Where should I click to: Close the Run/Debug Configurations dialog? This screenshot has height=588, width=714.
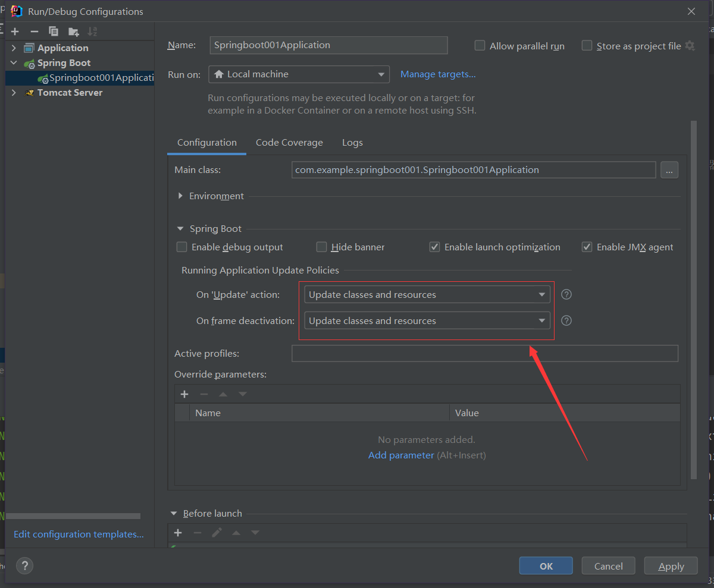(691, 11)
